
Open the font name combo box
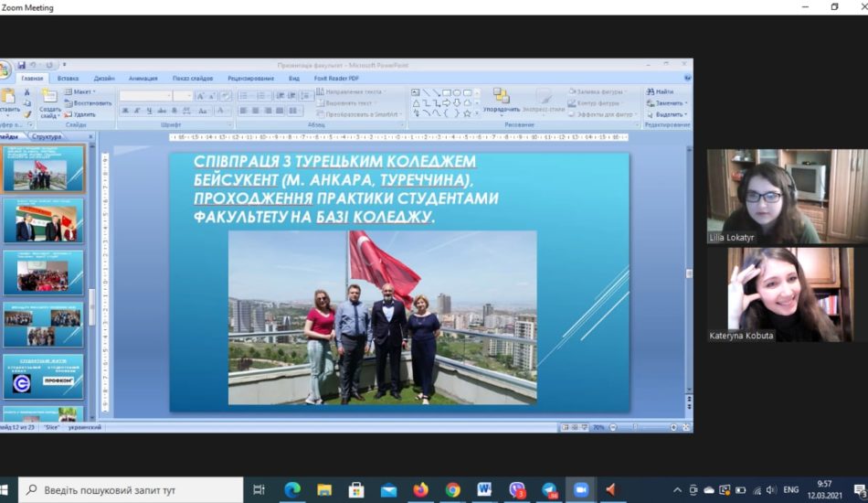pos(146,95)
